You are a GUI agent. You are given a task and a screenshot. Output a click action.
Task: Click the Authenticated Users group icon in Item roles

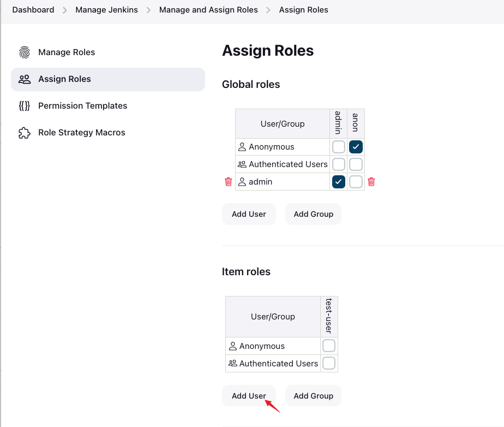tap(233, 364)
